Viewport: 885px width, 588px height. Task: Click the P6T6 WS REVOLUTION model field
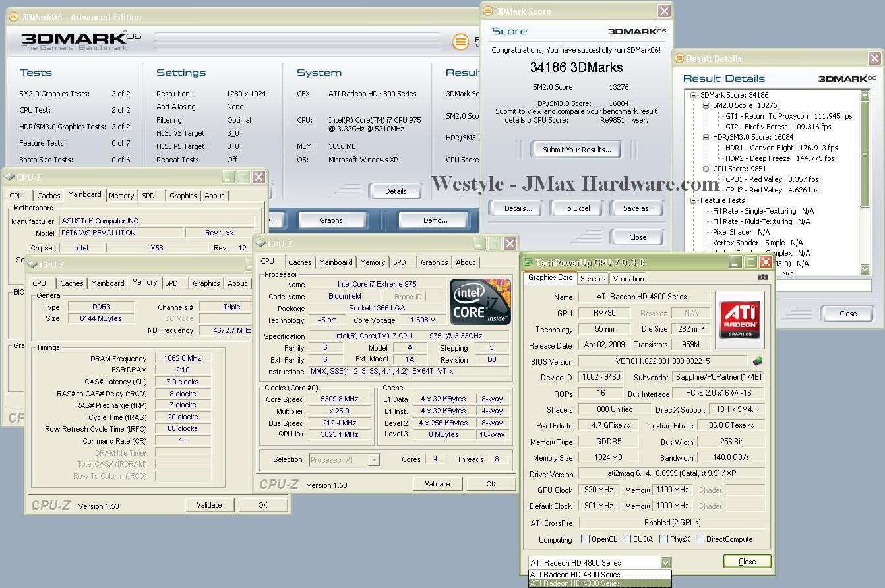coord(121,233)
